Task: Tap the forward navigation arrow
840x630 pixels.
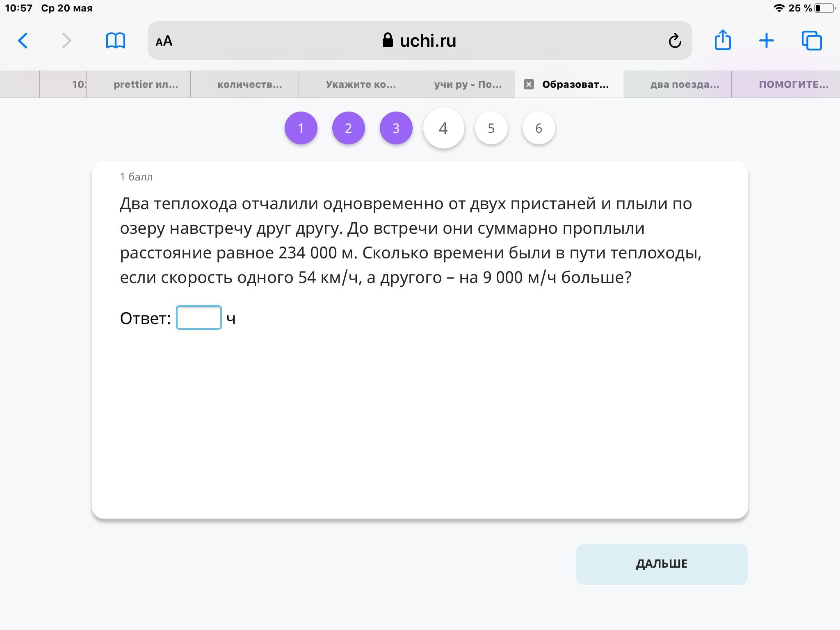Action: (x=66, y=41)
